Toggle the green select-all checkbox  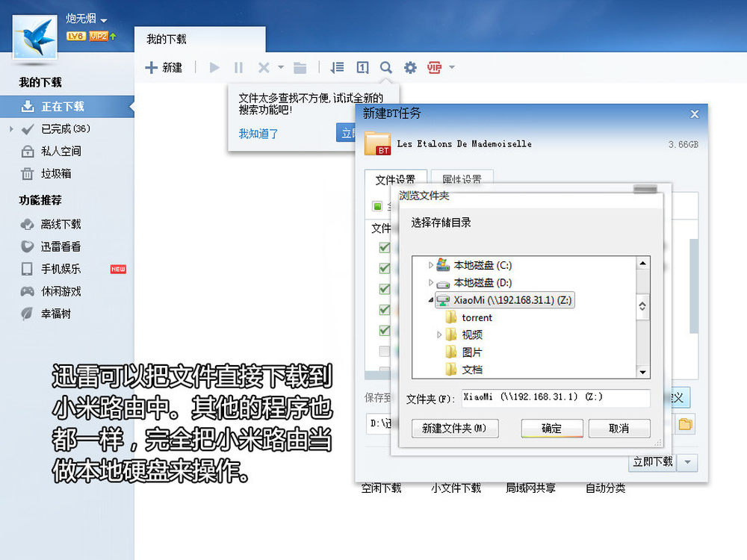point(377,206)
